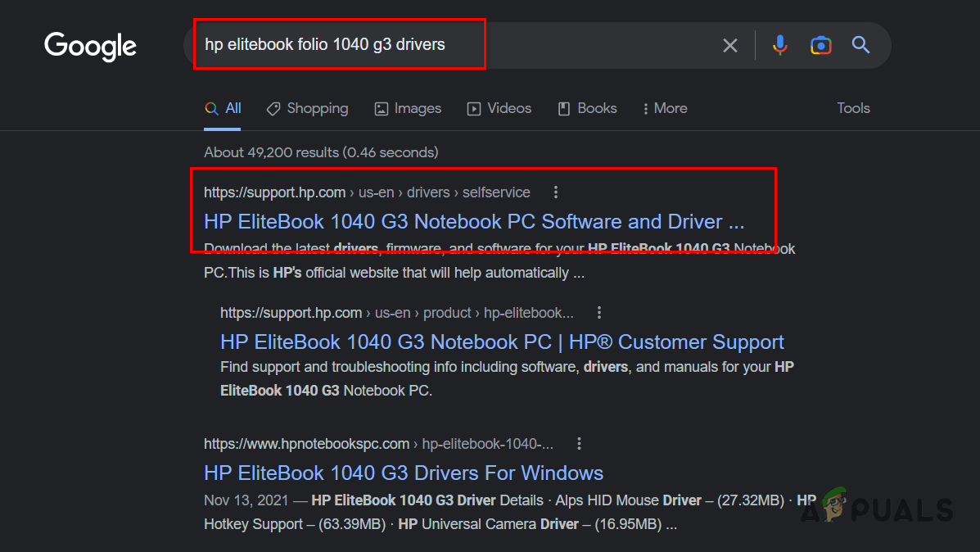
Task: Start voice search with the microphone icon
Action: [780, 45]
